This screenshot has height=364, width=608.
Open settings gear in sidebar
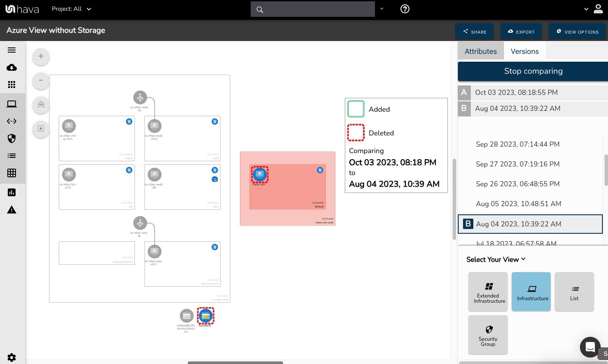point(12,358)
